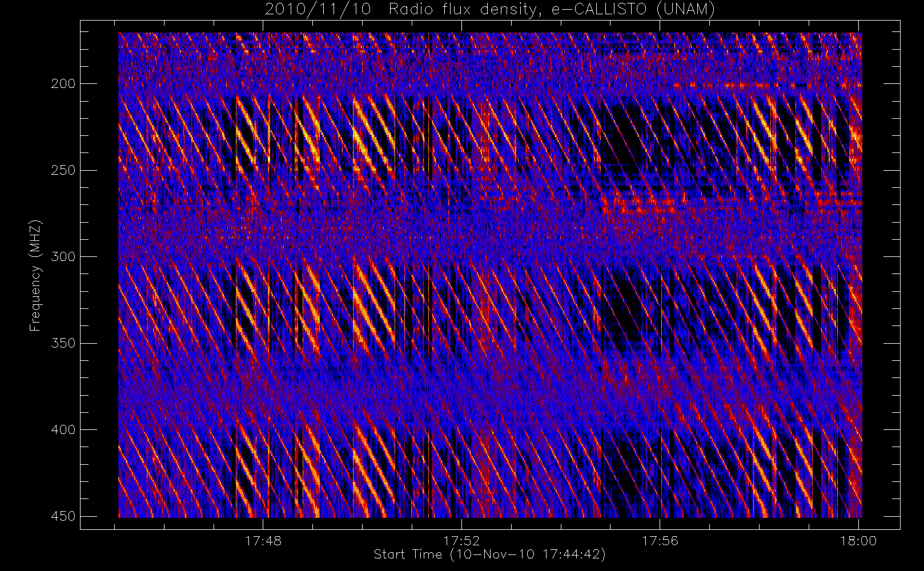The width and height of the screenshot is (924, 571).
Task: Click the 200 frequency tick label
Action: [x=63, y=84]
